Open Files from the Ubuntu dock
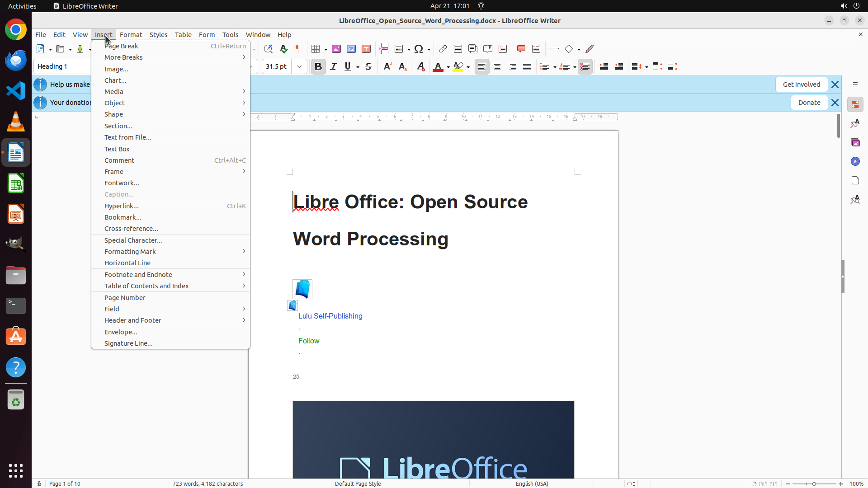Screen dimensions: 868x488 pyautogui.click(x=16, y=275)
